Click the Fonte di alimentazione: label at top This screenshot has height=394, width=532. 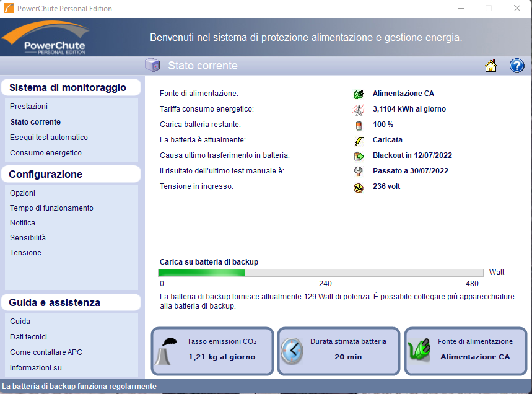199,94
